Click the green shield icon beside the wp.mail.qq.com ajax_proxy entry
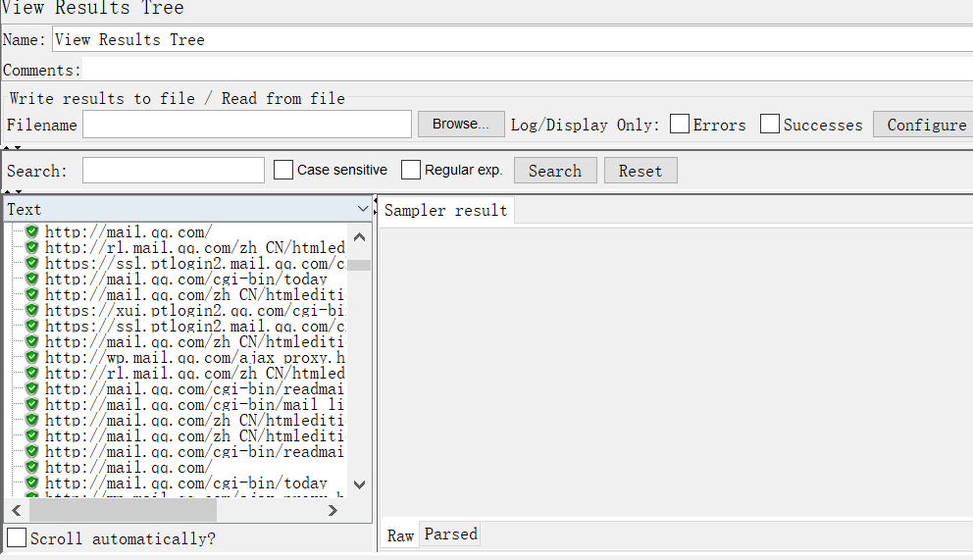The width and height of the screenshot is (973, 560). [32, 357]
